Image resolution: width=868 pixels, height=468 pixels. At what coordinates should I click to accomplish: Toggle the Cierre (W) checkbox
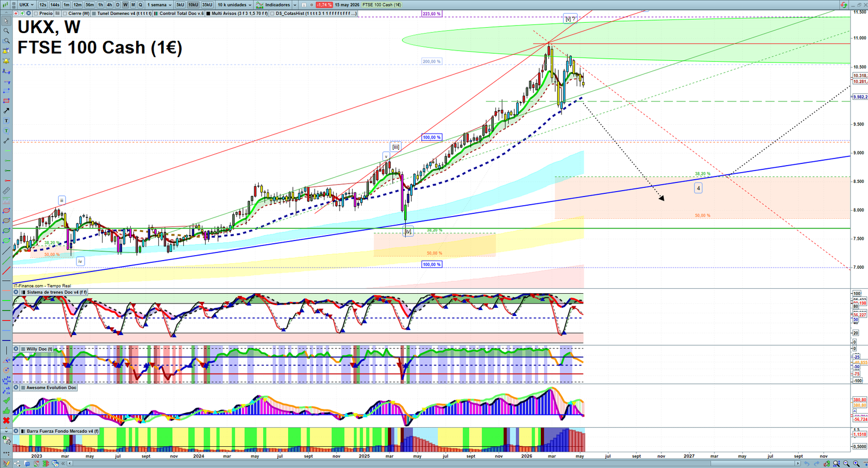tap(65, 14)
